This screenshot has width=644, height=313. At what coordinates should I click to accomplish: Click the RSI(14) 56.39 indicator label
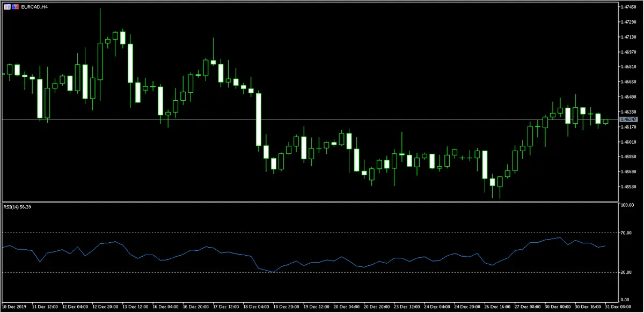pos(16,207)
